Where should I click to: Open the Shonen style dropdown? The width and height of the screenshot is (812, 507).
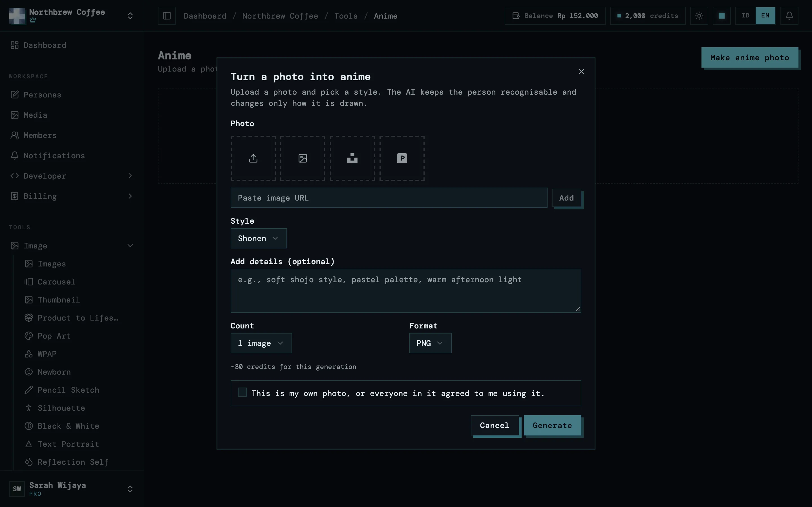[x=259, y=238]
